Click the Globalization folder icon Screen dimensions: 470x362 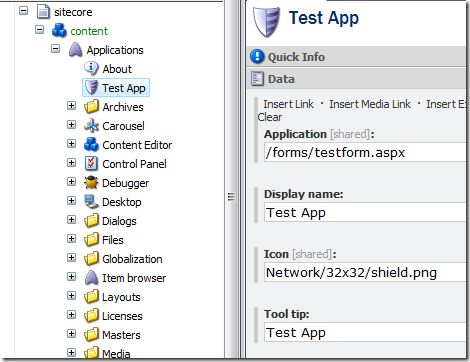91,259
